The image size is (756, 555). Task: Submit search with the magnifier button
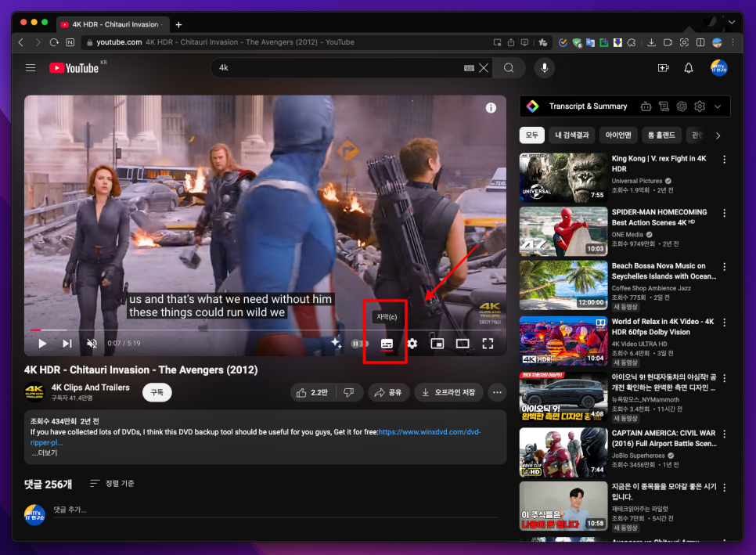(x=509, y=68)
